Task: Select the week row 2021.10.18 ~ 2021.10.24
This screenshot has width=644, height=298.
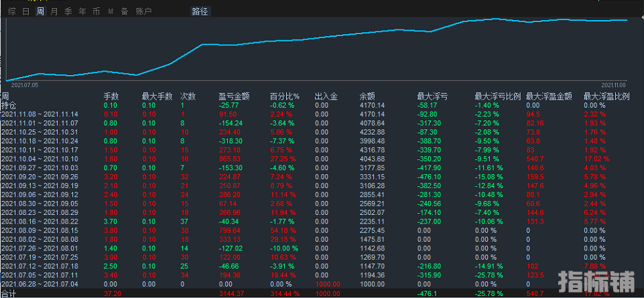Action: click(40, 141)
